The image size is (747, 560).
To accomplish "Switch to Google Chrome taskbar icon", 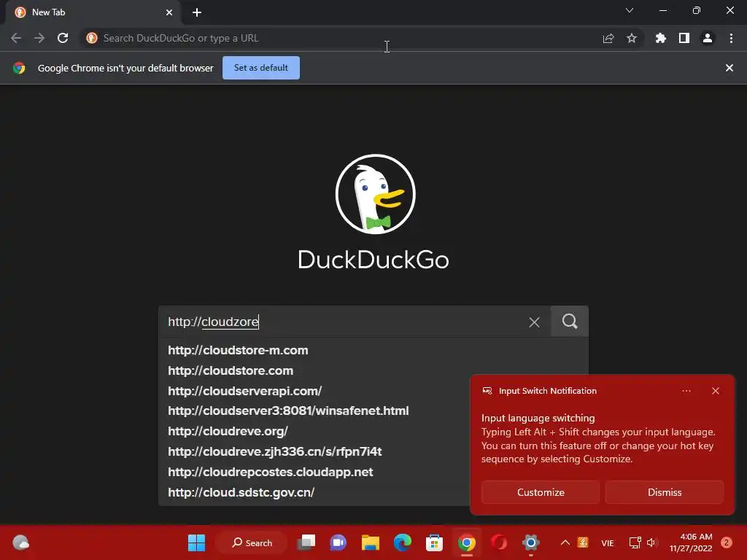I will click(x=466, y=542).
